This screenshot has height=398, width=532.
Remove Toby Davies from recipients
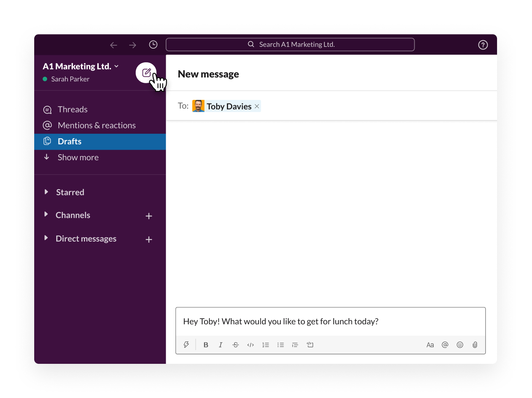pos(257,106)
